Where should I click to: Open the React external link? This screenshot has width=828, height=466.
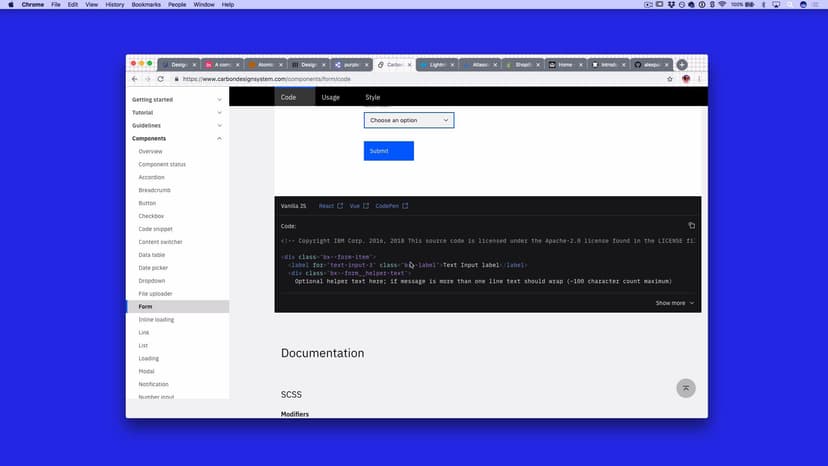pos(330,206)
